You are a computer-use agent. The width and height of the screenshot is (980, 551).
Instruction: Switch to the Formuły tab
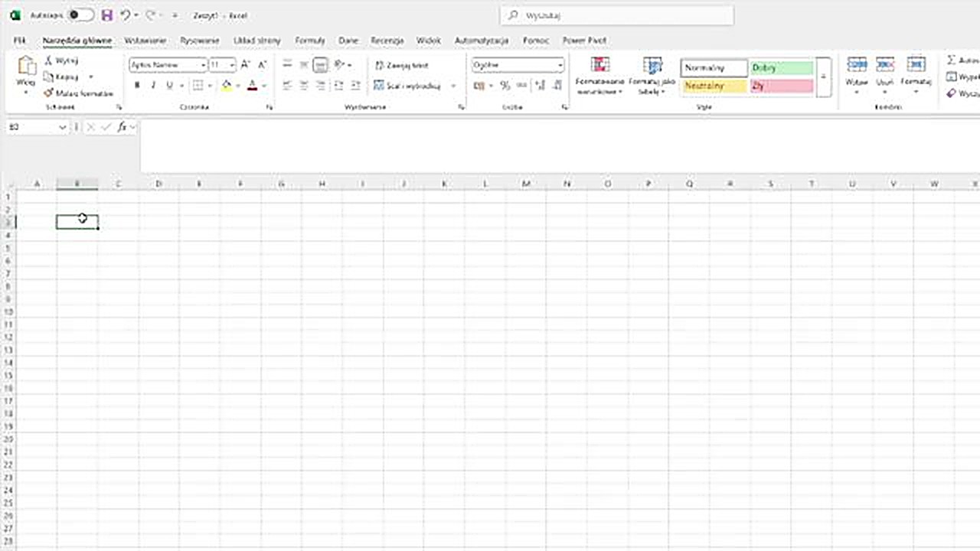coord(310,41)
